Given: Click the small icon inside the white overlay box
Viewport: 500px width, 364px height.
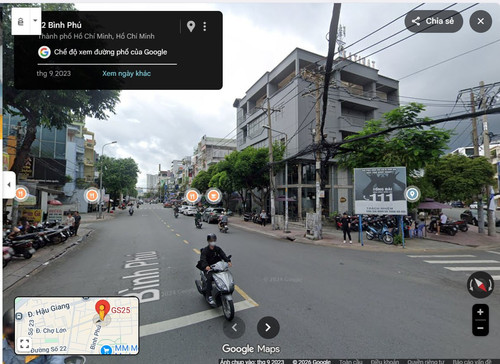Looking at the screenshot, I should tap(21, 22).
